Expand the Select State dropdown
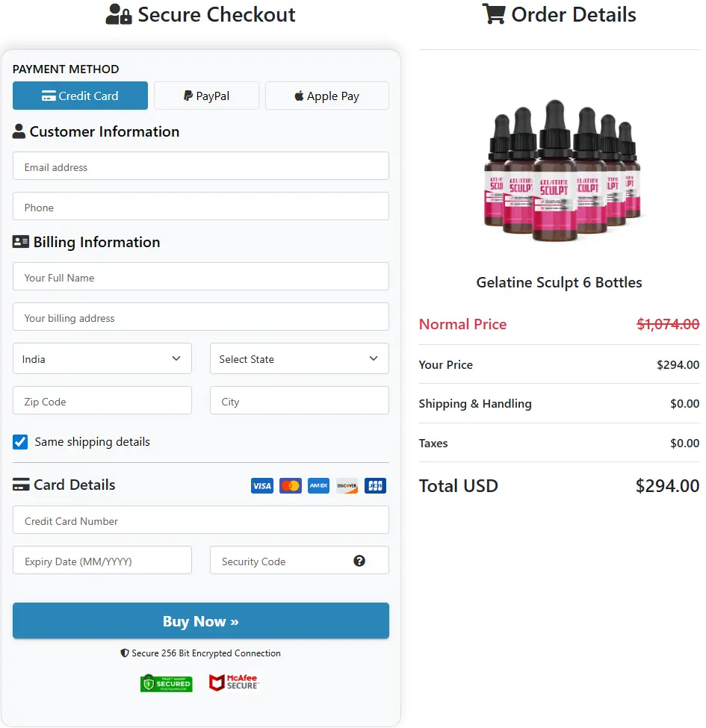706x728 pixels. click(x=299, y=358)
